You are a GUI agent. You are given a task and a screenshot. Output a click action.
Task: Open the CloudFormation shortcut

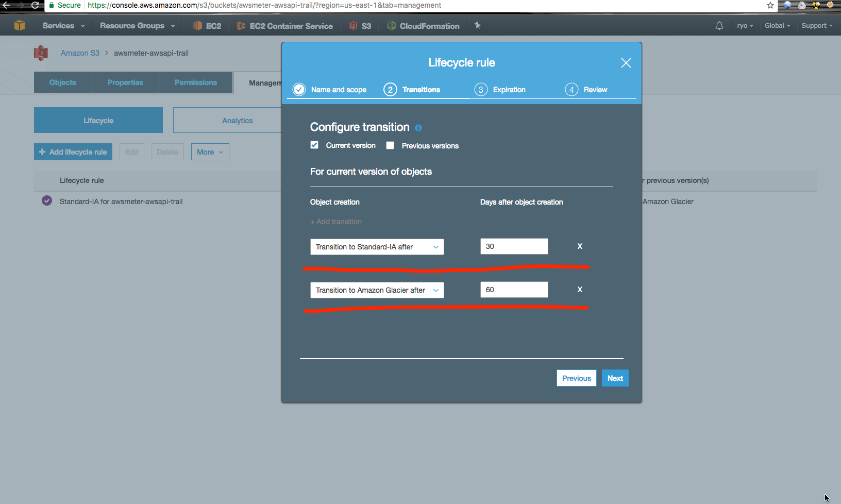tap(423, 26)
